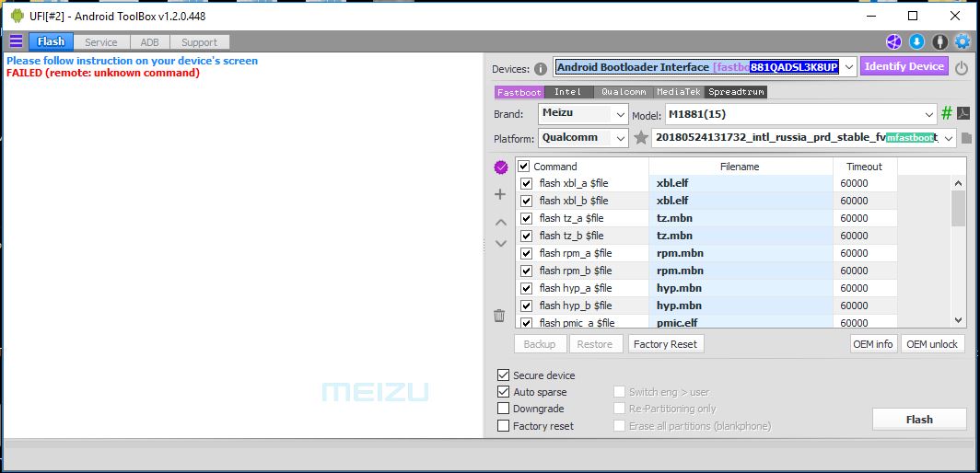
Task: Click the OEM unlock button
Action: [932, 343]
